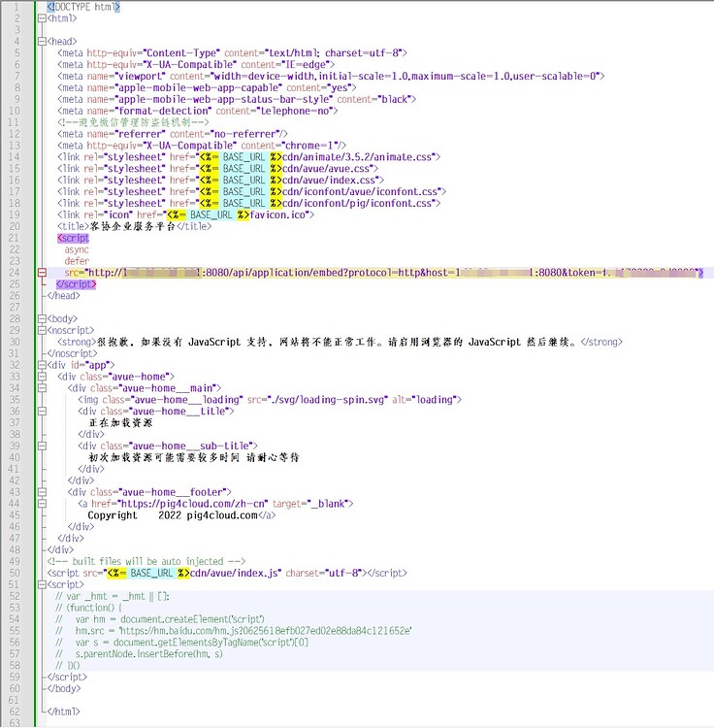The height and width of the screenshot is (728, 714).
Task: Click the iconfont/pig/iconfont.css link line
Action: tap(248, 204)
